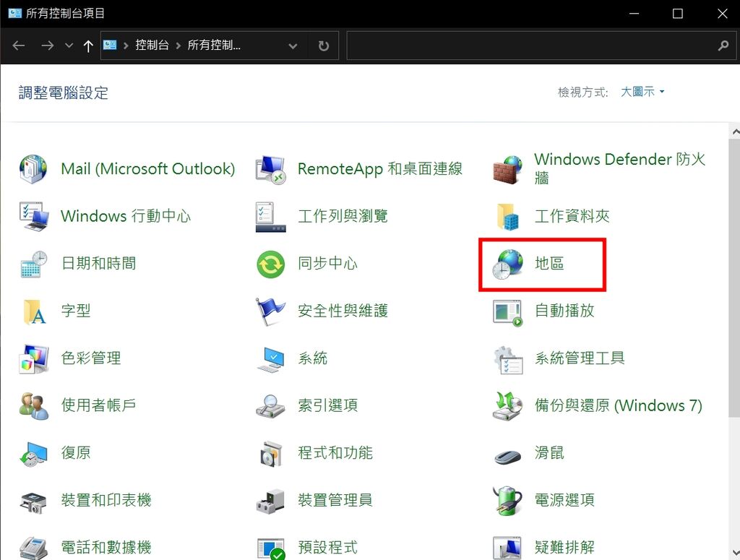The height and width of the screenshot is (560, 740).
Task: Maximize the 所有控制台項目 window
Action: (678, 14)
